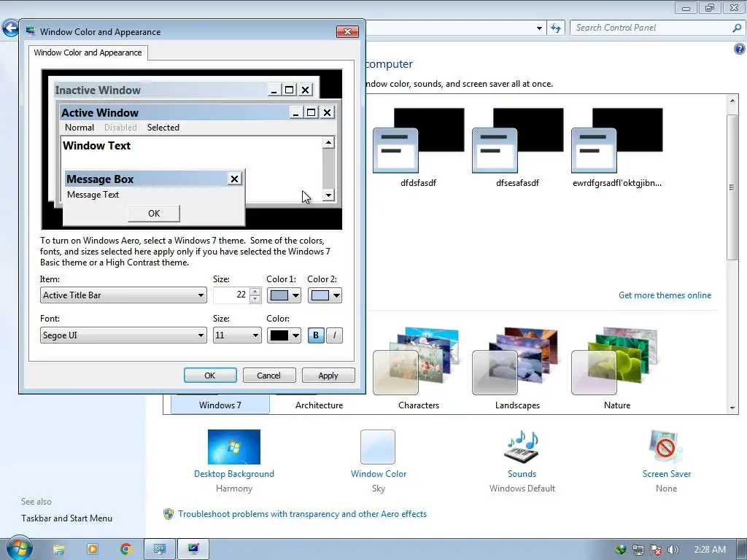Open the address bar history dropdown arrow
The height and width of the screenshot is (560, 747).
click(539, 28)
